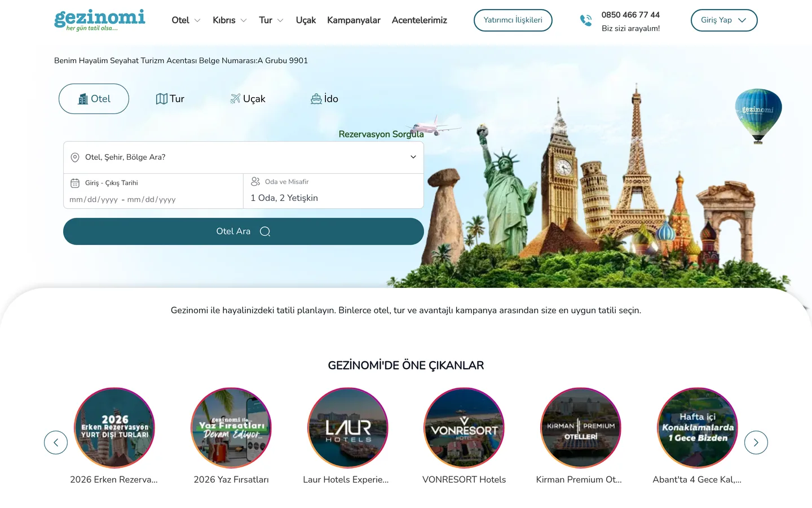Click the magnifier icon in Otel Ara
The height and width of the screenshot is (508, 812).
tap(265, 231)
